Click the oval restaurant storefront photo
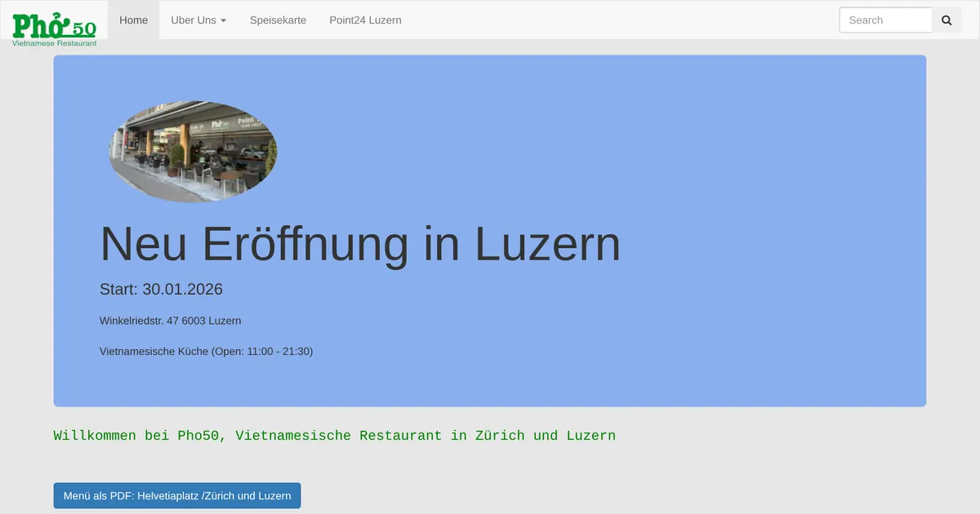Viewport: 980px width, 514px height. 193,151
